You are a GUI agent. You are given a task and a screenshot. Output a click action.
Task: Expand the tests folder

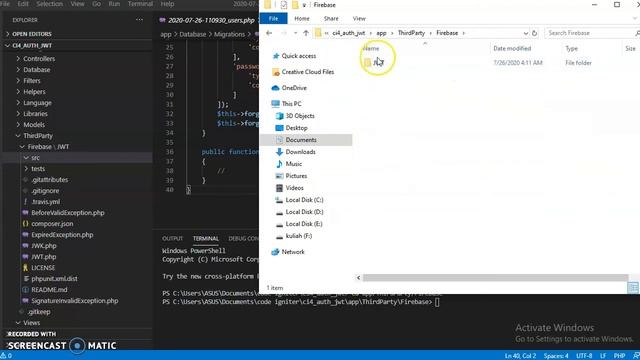38,169
